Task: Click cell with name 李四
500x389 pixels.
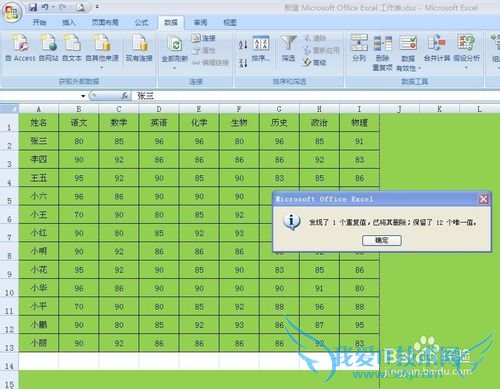Action: [x=39, y=159]
